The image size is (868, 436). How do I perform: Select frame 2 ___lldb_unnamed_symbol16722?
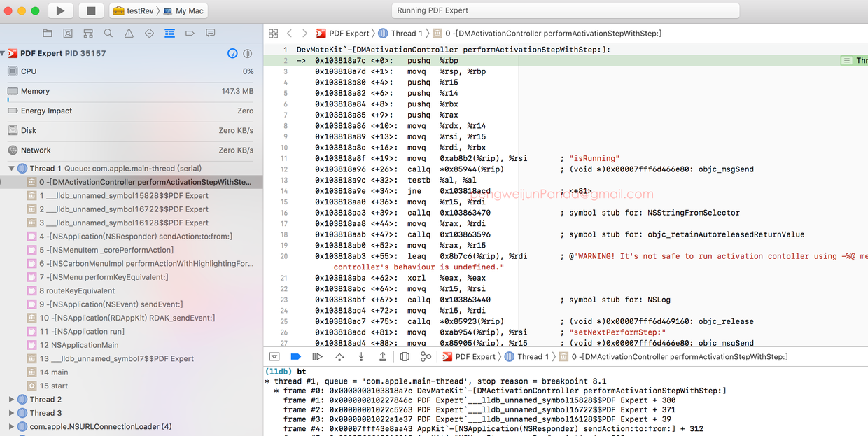[x=131, y=209]
